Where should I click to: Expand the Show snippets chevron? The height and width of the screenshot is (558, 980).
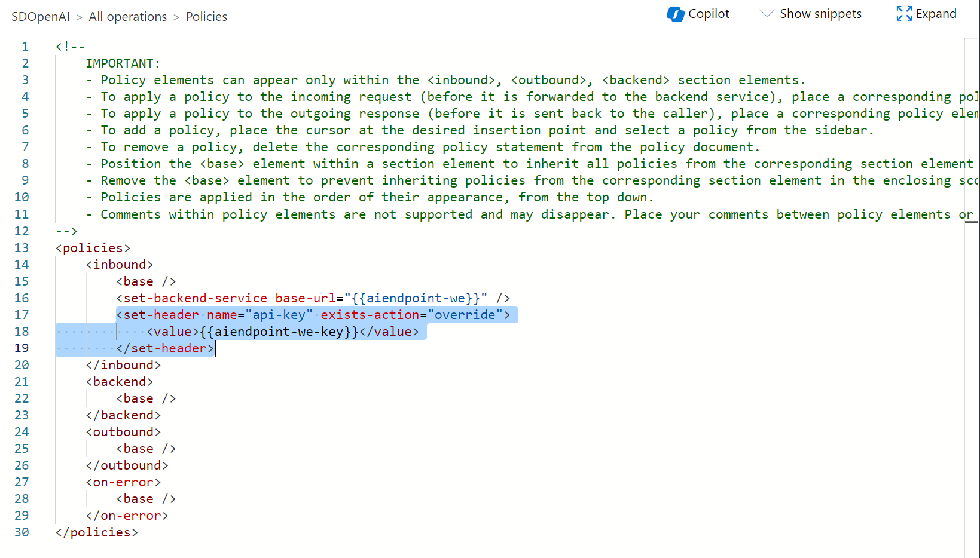[767, 14]
